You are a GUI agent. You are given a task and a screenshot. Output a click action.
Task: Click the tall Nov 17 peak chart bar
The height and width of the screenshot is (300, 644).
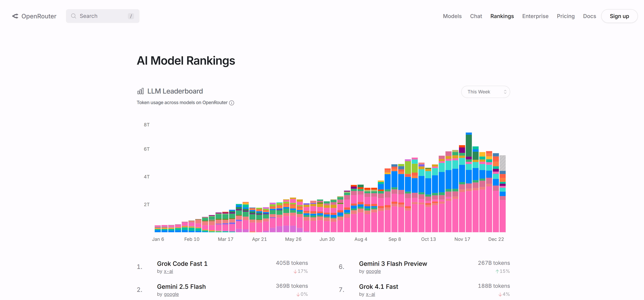point(469,182)
